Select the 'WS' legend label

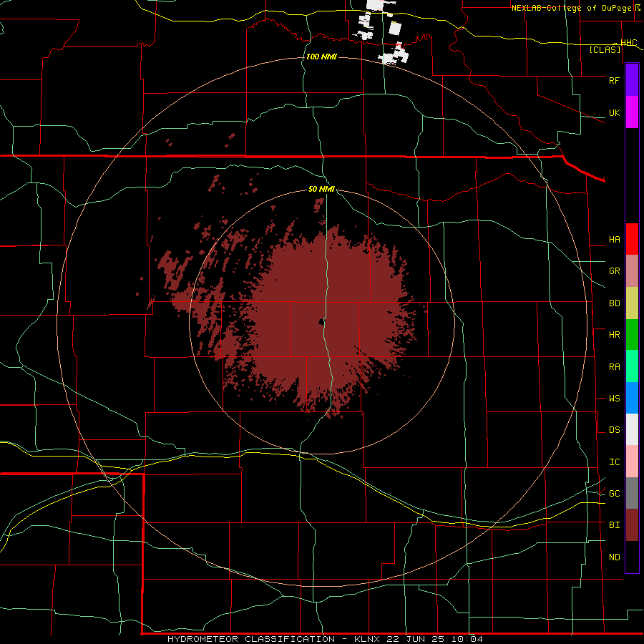(614, 399)
